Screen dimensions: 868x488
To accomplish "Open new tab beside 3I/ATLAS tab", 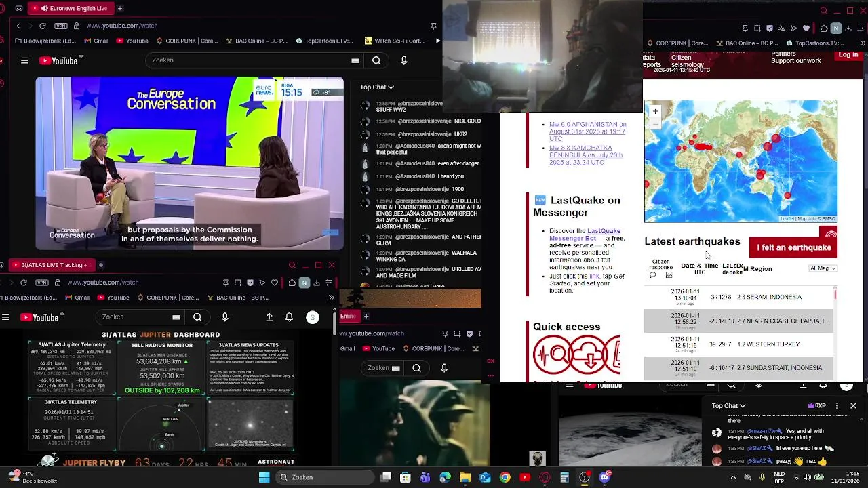I will [100, 265].
